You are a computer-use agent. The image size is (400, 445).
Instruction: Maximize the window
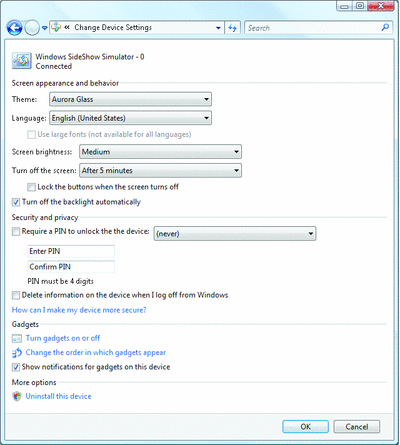pos(360,6)
